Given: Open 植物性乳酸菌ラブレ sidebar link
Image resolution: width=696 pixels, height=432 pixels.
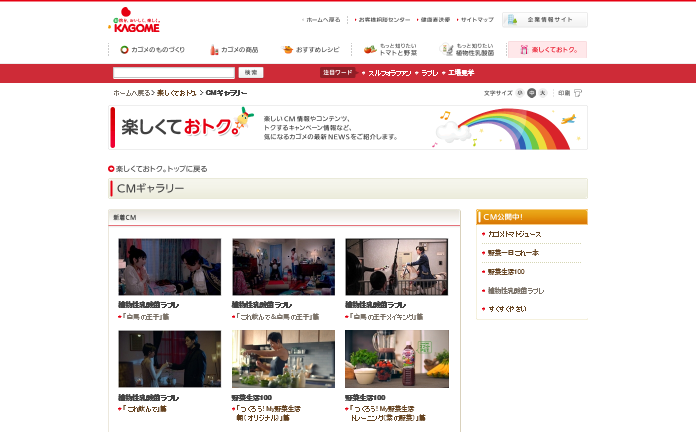Looking at the screenshot, I should 516,291.
